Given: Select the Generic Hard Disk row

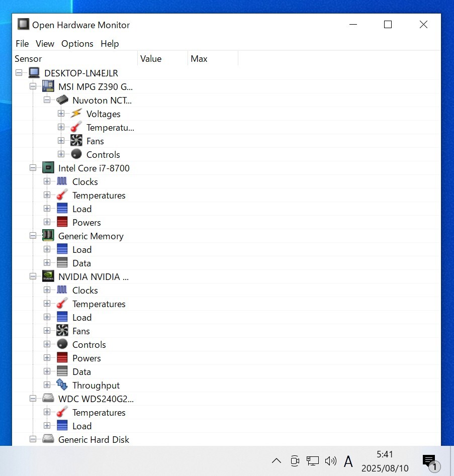Looking at the screenshot, I should coord(226,439).
